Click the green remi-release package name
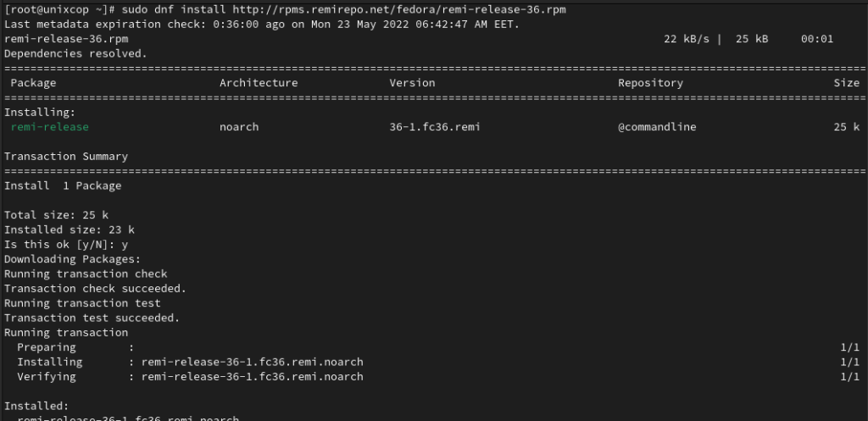Screen dimensions: 868x421 49,127
